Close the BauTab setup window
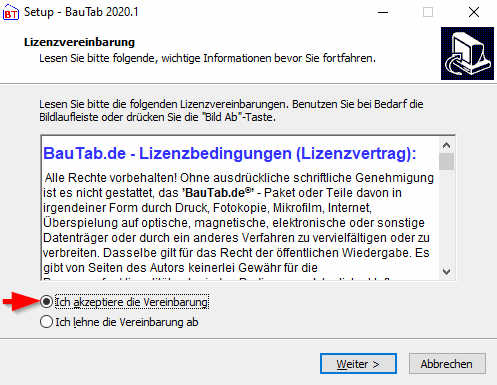The height and width of the screenshot is (385, 497). click(474, 12)
